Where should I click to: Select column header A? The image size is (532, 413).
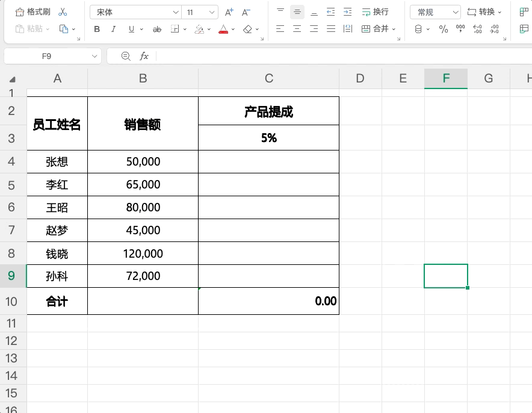(57, 78)
